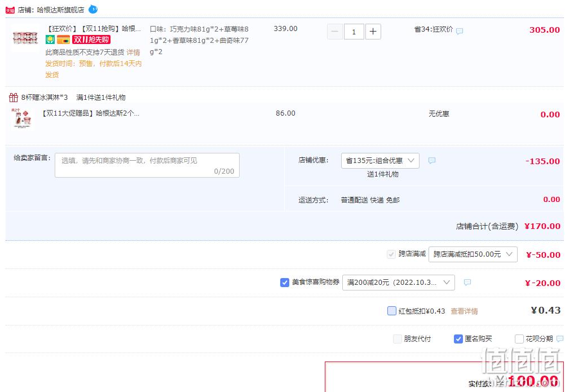
Task: Open gift title 【双11大促赠品】哈根达斯2个...
Action: (x=90, y=113)
